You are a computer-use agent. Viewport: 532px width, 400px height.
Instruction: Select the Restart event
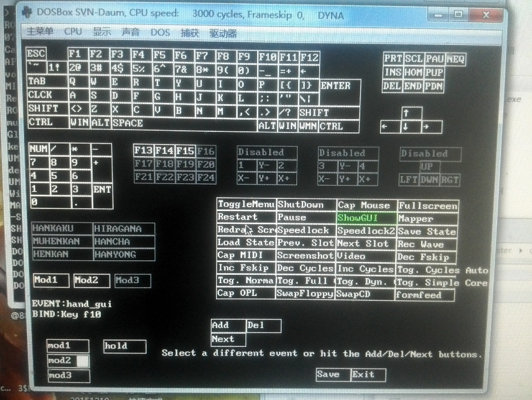pyautogui.click(x=246, y=217)
